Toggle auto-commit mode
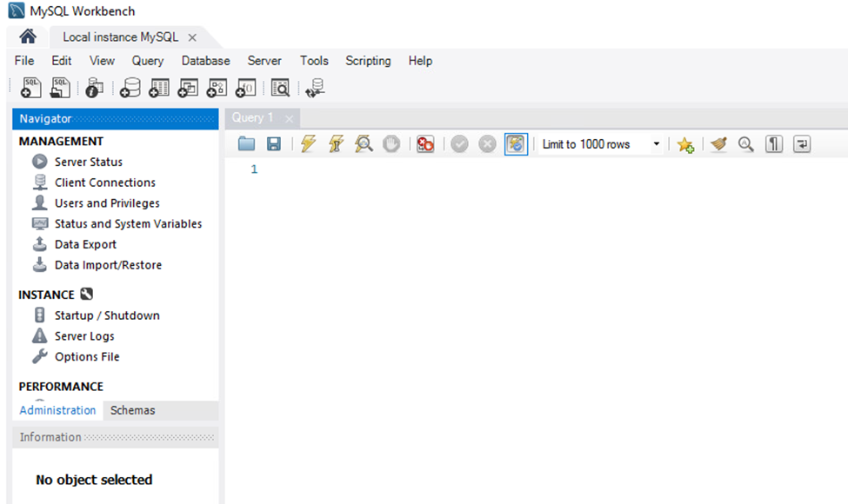Image resolution: width=848 pixels, height=504 pixels. point(516,143)
